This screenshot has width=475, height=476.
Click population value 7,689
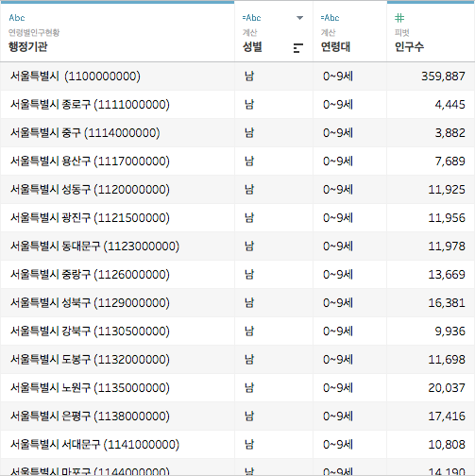pyautogui.click(x=450, y=161)
